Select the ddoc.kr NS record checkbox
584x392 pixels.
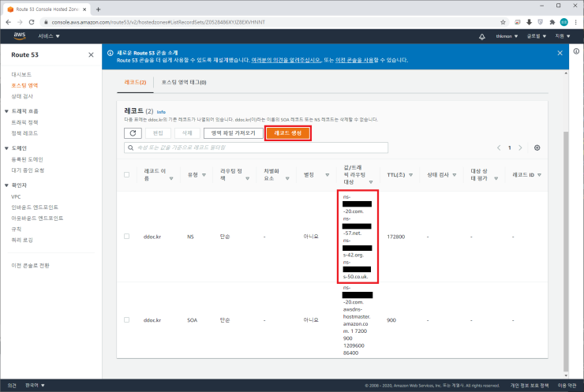point(127,236)
